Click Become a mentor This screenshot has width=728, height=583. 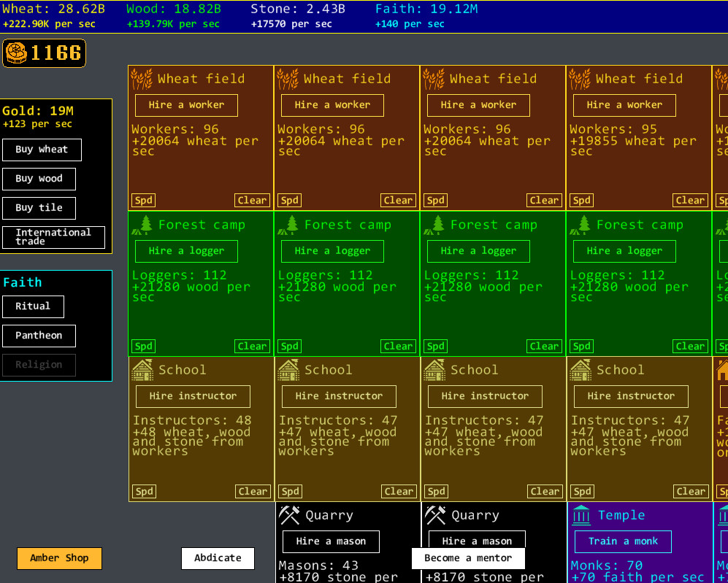pyautogui.click(x=468, y=558)
